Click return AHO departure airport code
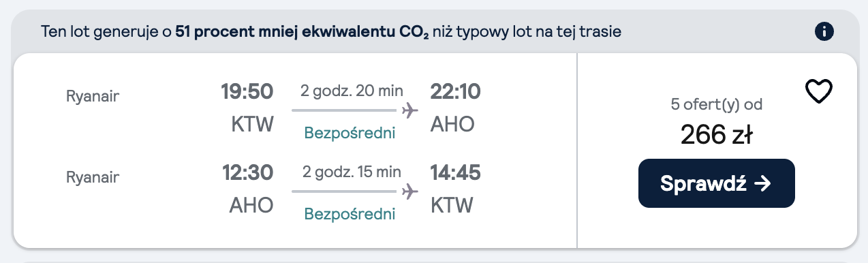This screenshot has height=263, width=868. [251, 205]
